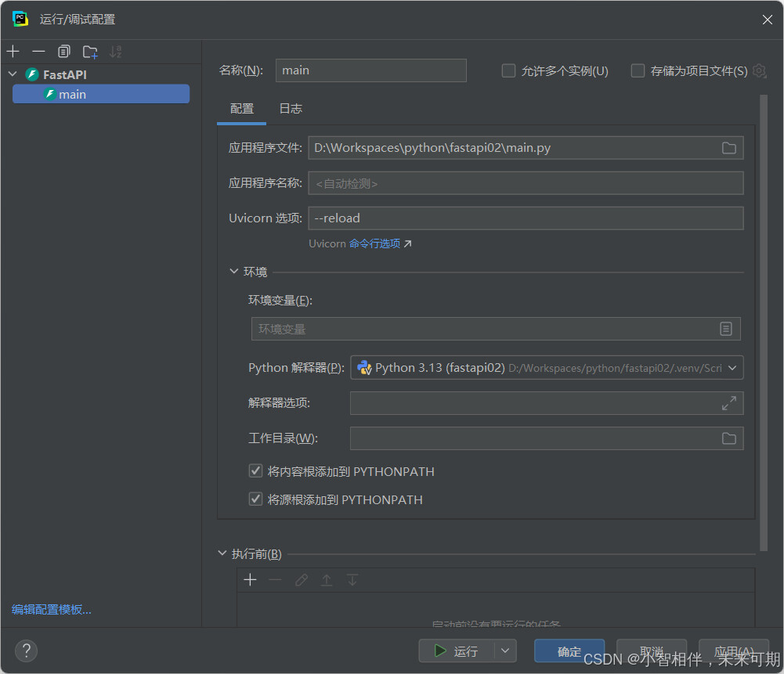Uncheck 将内容根添加到 PYTHONPATH

pos(255,470)
